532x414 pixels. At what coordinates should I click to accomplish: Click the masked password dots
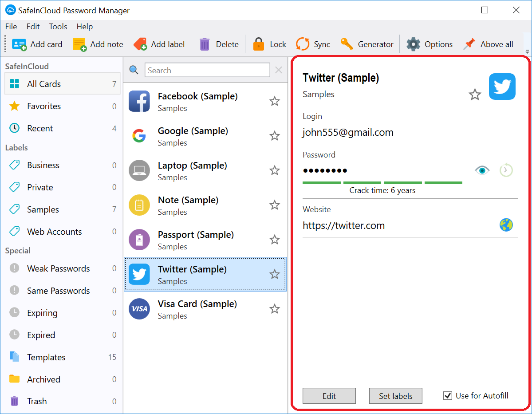(325, 170)
